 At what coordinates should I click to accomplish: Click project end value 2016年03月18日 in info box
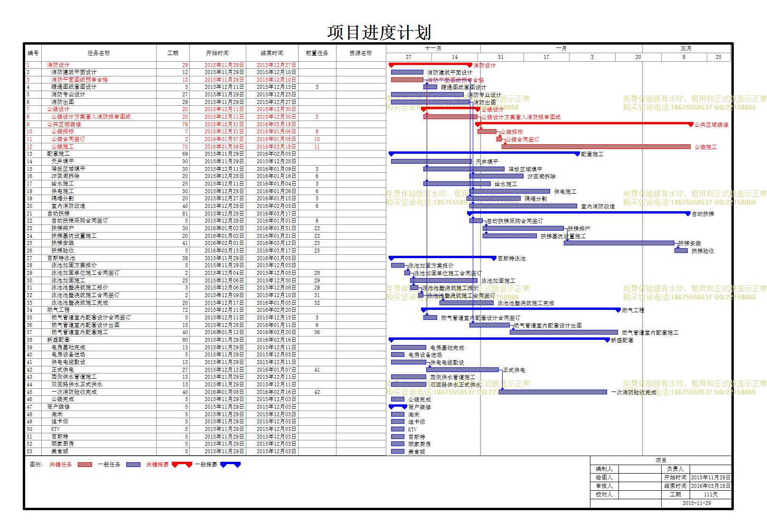pos(711,486)
